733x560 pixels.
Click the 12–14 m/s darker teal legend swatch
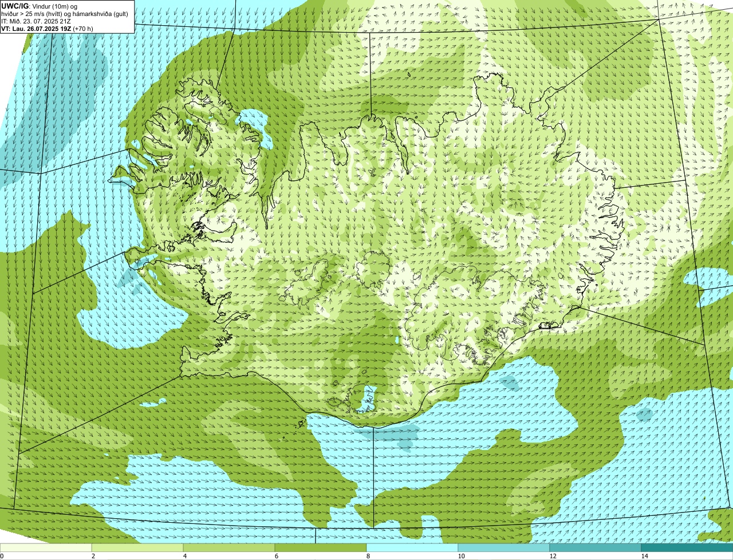point(596,548)
